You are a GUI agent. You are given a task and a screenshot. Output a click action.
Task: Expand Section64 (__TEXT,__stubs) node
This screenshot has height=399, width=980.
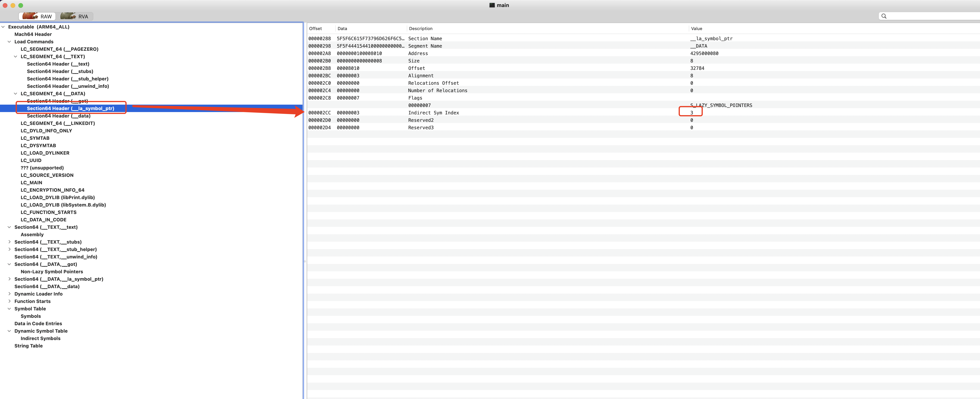click(x=10, y=242)
